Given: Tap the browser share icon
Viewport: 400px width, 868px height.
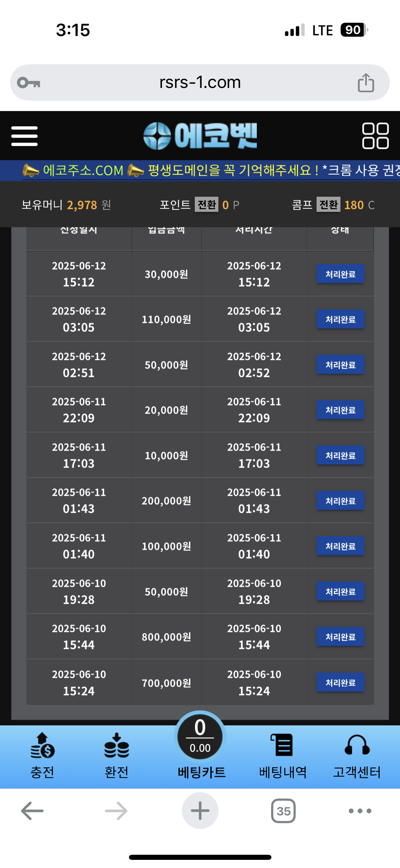Looking at the screenshot, I should (366, 83).
